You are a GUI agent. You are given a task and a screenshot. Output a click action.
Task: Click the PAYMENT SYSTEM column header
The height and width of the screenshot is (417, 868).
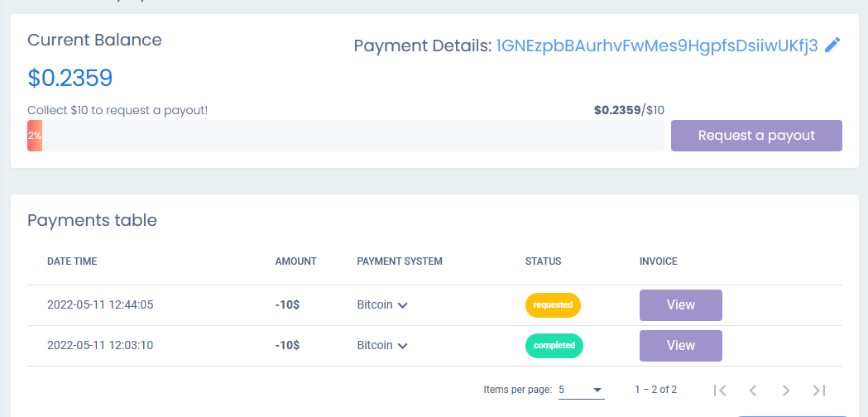400,261
